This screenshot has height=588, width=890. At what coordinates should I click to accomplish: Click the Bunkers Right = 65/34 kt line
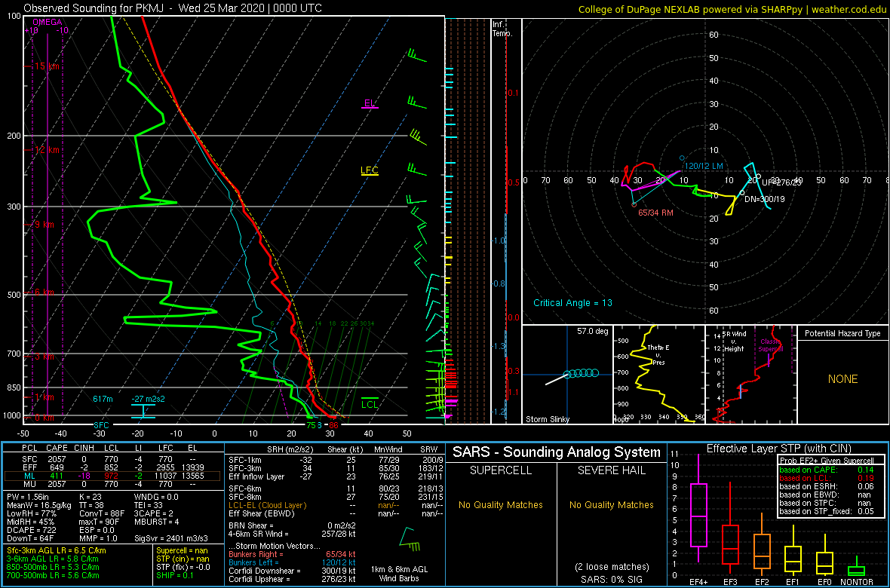(x=291, y=554)
